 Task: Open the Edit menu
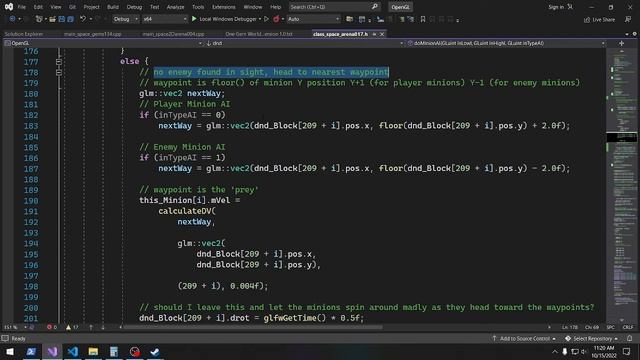tap(38, 7)
